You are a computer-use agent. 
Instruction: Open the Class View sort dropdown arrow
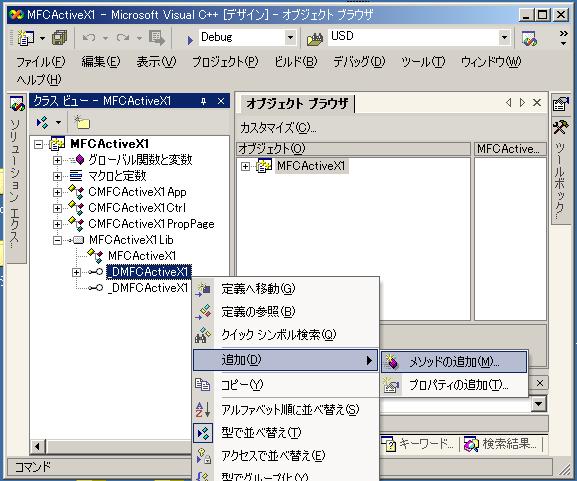(58, 122)
